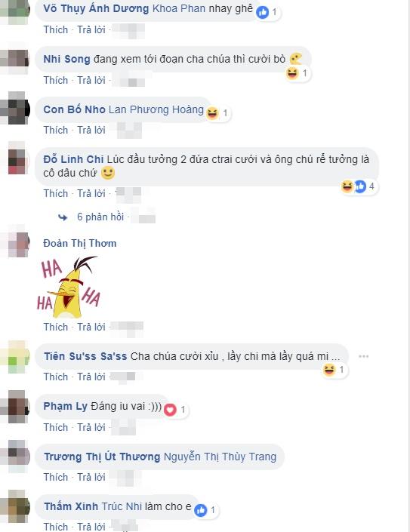Click the heart reaction on Phạm Ly's comment

[171, 410]
